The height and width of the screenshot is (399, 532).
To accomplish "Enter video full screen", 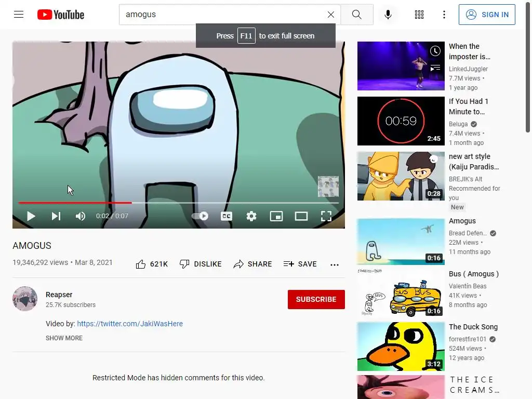I will click(x=326, y=216).
